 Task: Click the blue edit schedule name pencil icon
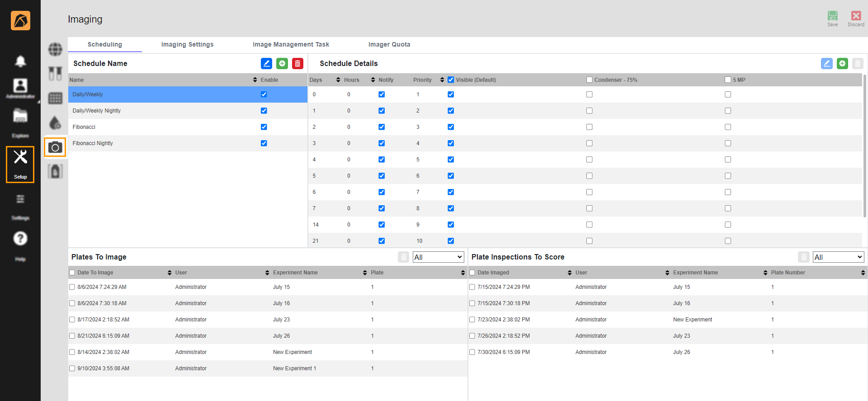point(266,64)
